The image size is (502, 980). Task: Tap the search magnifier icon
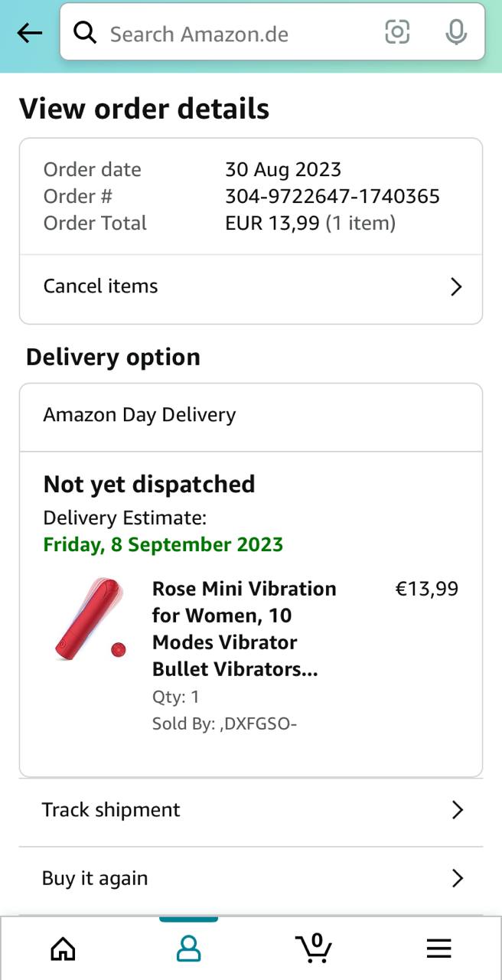[x=85, y=33]
